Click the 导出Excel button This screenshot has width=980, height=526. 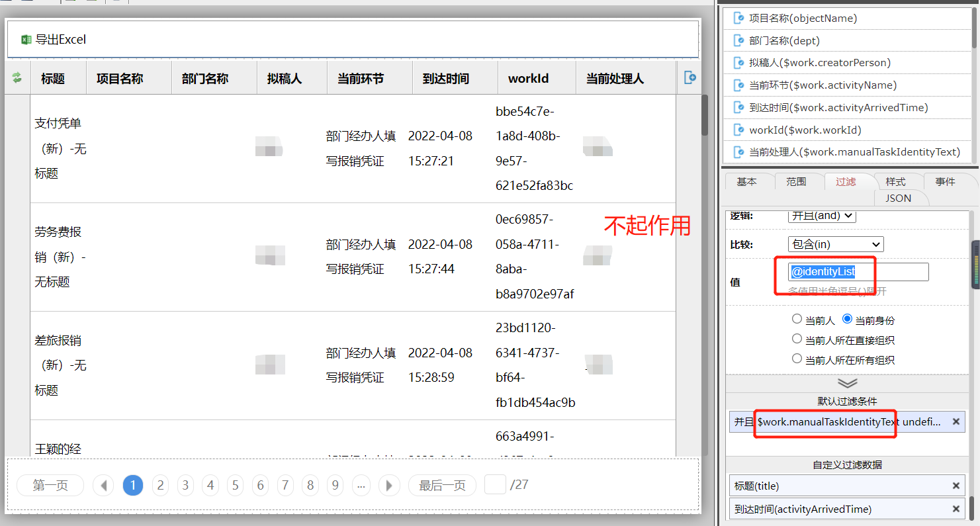point(54,40)
